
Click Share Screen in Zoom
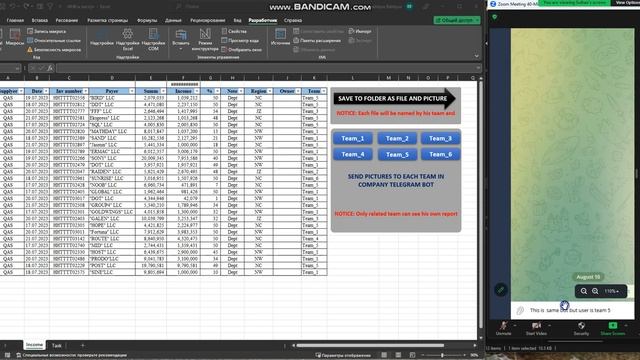(x=613, y=328)
